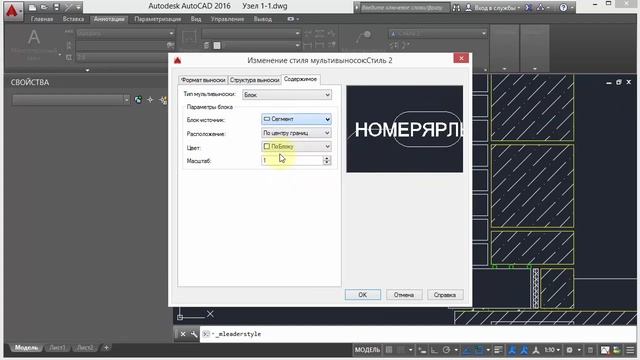This screenshot has width=640, height=360.
Task: Click МОДЕЛЬ in the status bar
Action: click(x=367, y=350)
